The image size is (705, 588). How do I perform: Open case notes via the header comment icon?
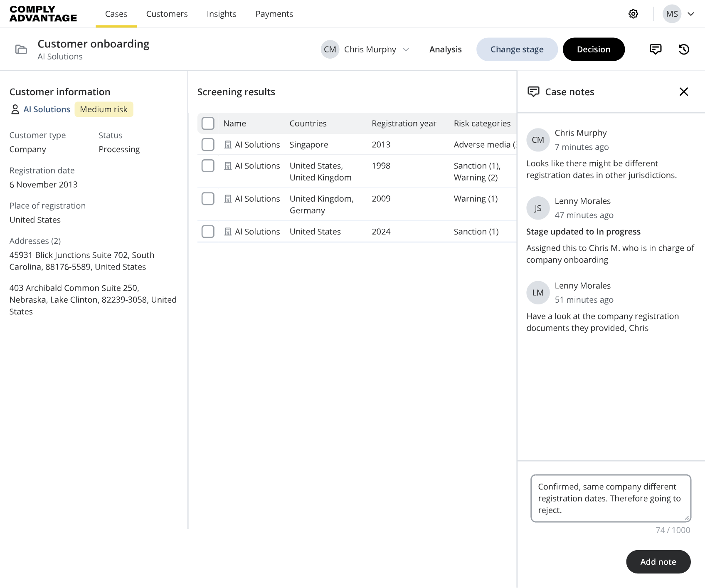(656, 49)
